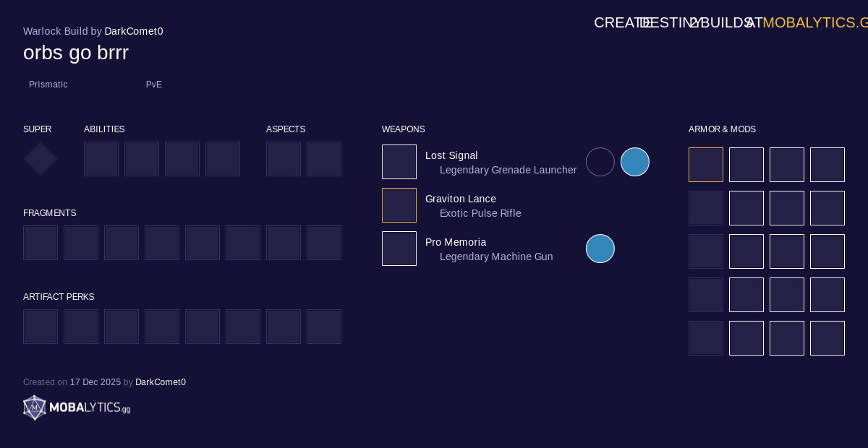Click the Mobalytics.gg logo
Viewport: 868px width, 448px height.
point(77,408)
